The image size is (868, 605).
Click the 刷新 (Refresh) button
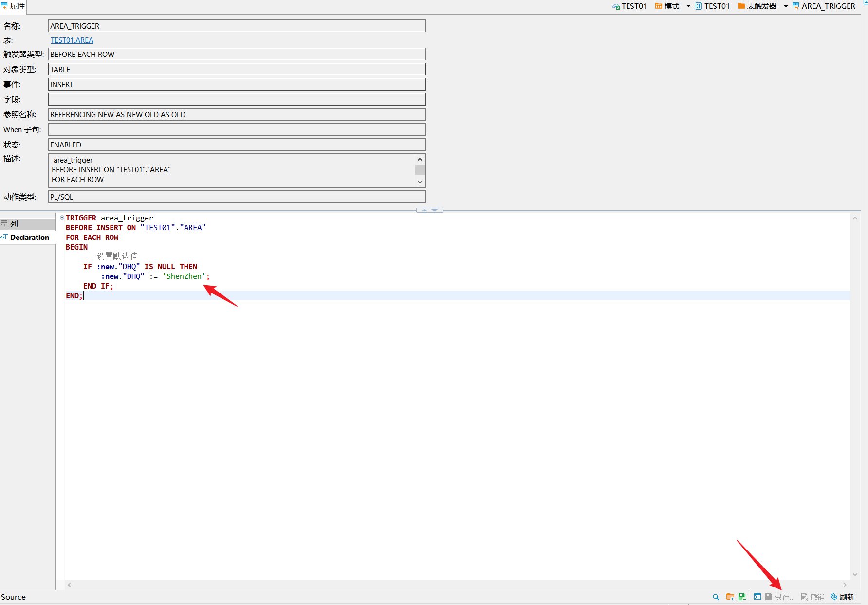click(x=843, y=597)
